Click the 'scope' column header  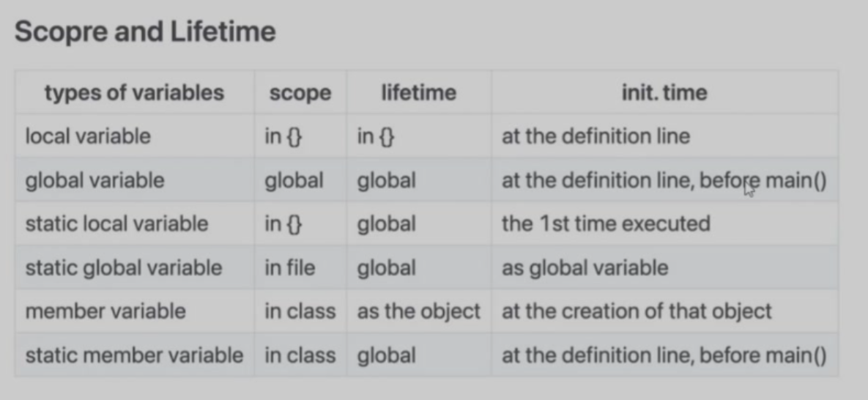(x=300, y=92)
